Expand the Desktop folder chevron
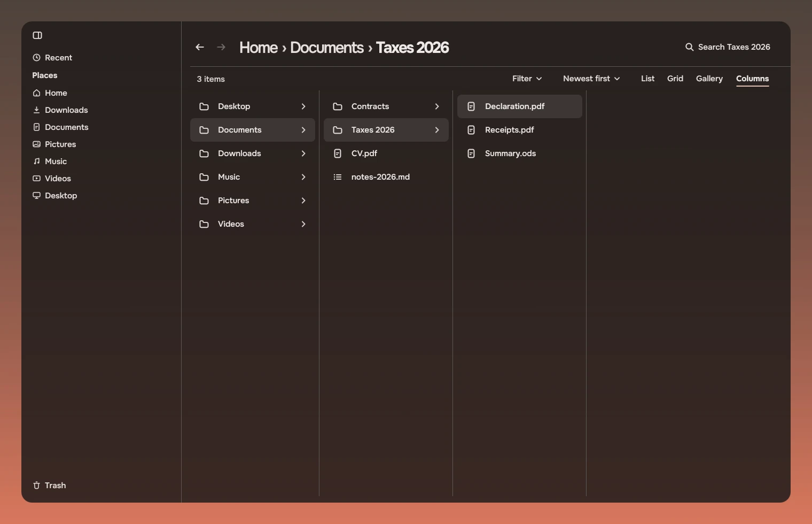Screen dimensions: 812x524 (303, 106)
